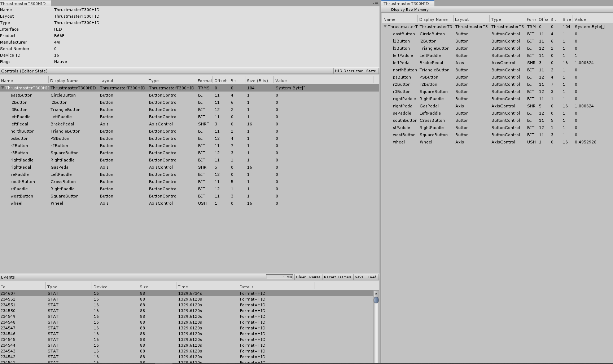Load previously saved events
The height and width of the screenshot is (364, 613).
click(372, 277)
